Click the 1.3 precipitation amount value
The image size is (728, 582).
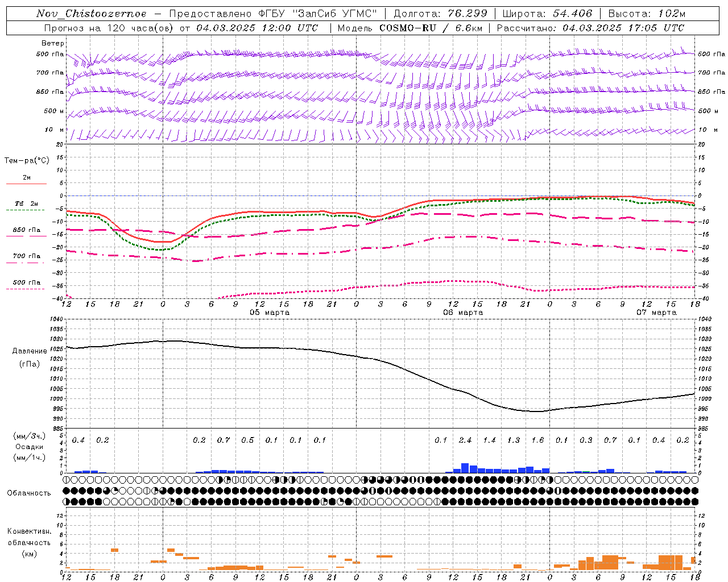coord(514,440)
